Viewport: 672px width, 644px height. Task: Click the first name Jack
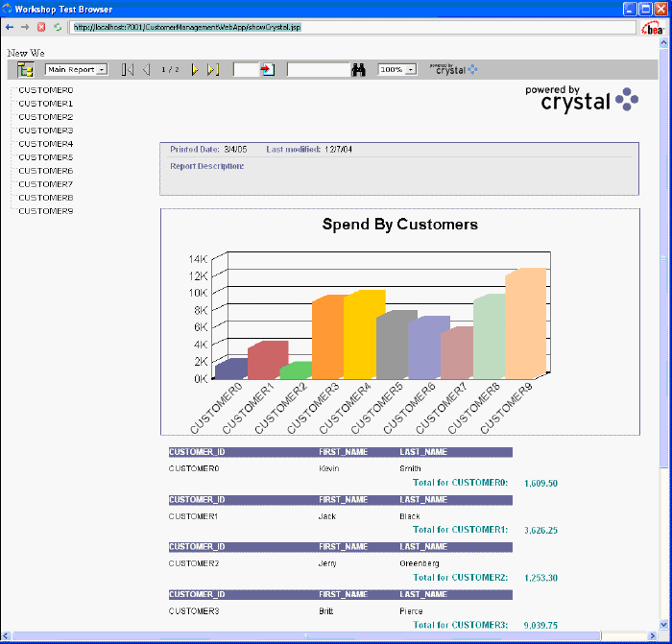coord(327,516)
